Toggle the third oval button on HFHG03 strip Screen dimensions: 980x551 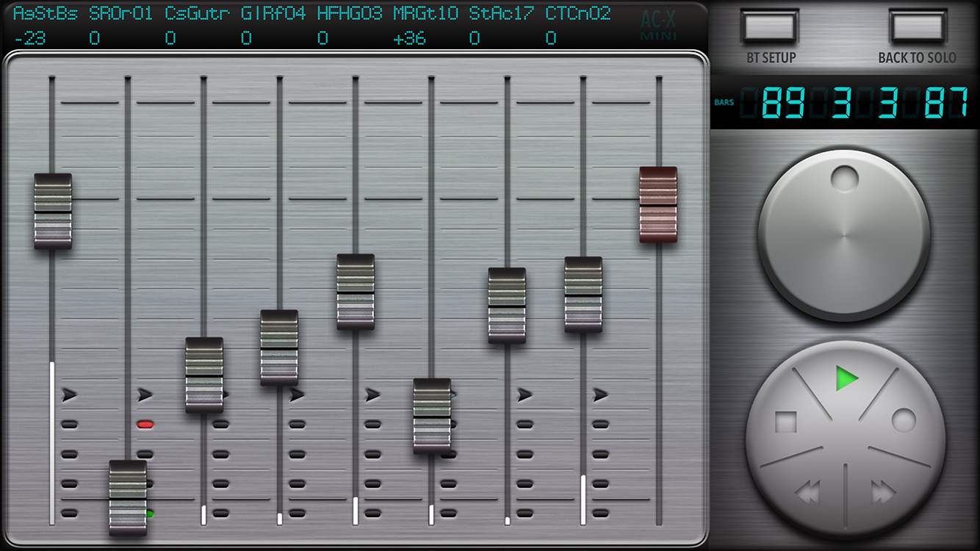373,483
